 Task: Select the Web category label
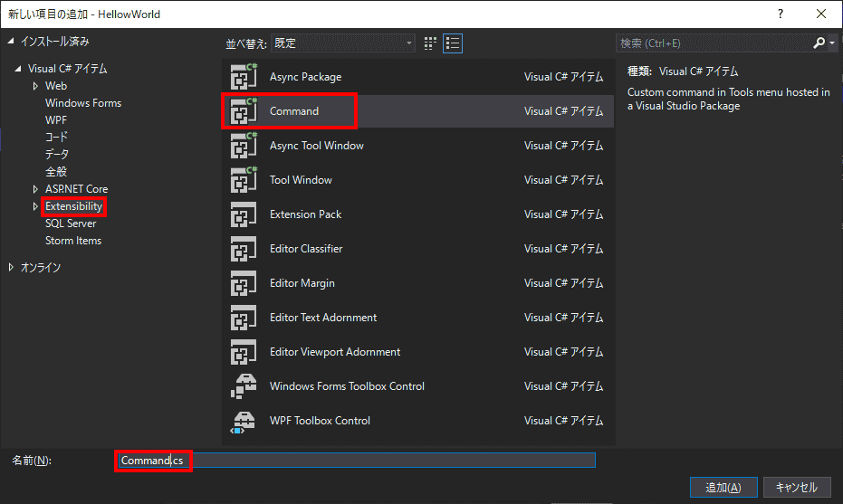[56, 86]
